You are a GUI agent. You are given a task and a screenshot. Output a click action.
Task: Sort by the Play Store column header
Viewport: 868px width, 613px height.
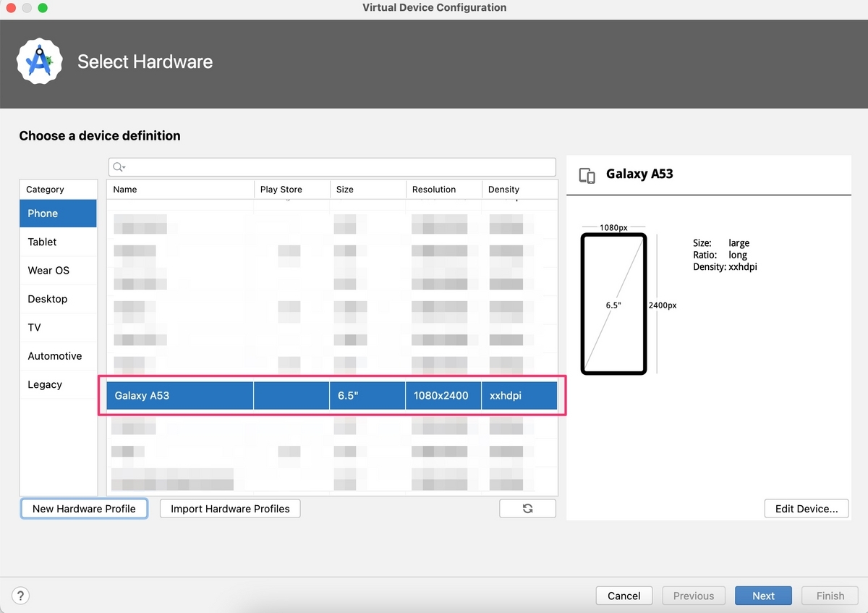coord(292,190)
